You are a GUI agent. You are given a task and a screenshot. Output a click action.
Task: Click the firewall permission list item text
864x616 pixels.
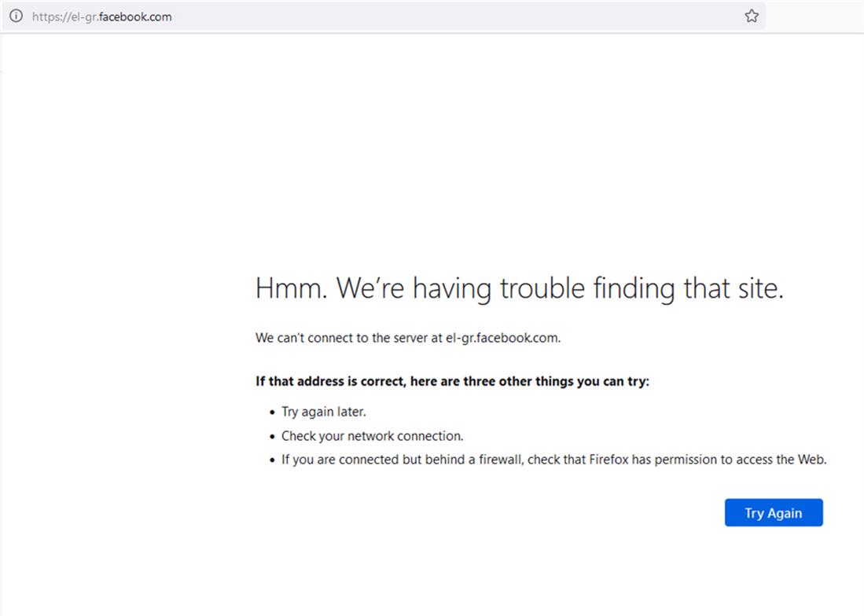553,460
